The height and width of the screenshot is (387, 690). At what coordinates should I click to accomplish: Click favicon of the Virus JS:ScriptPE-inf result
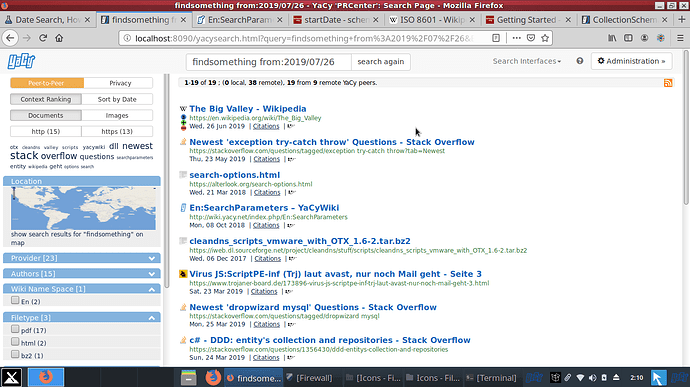[183, 274]
